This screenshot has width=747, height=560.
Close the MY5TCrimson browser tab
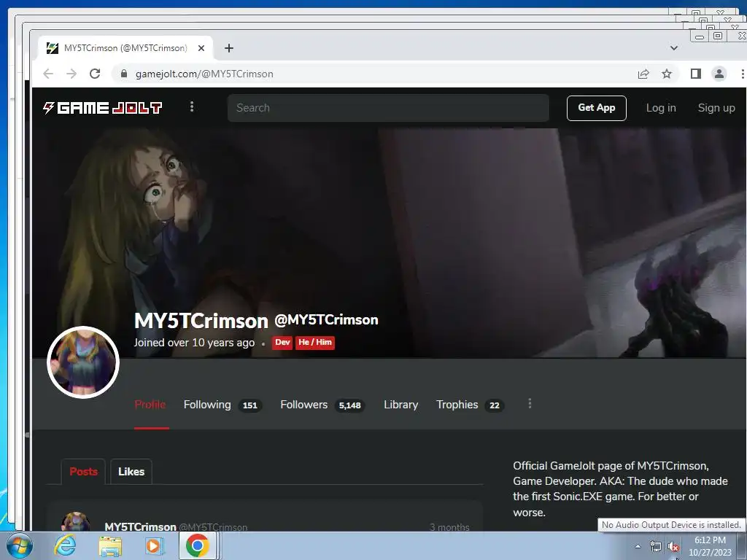click(201, 48)
